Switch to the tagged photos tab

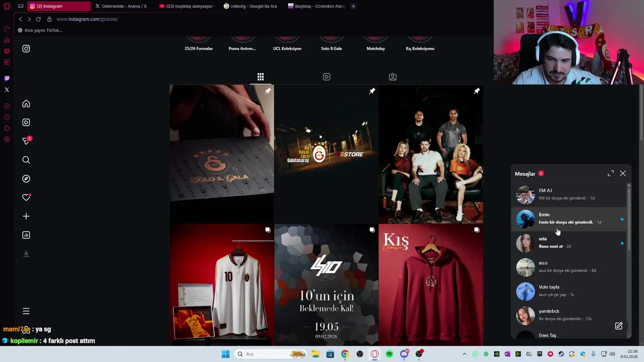tap(393, 77)
